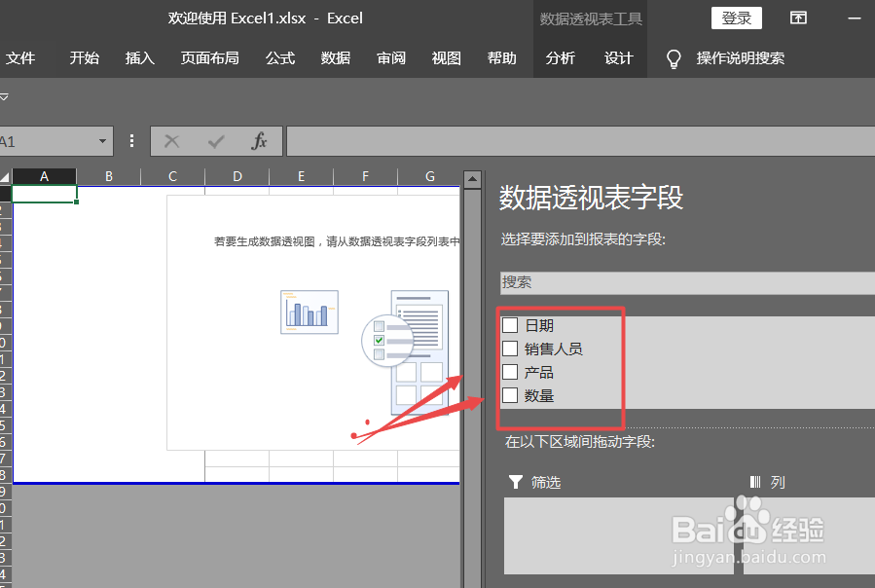Click the 登录 sign-in button

click(736, 18)
